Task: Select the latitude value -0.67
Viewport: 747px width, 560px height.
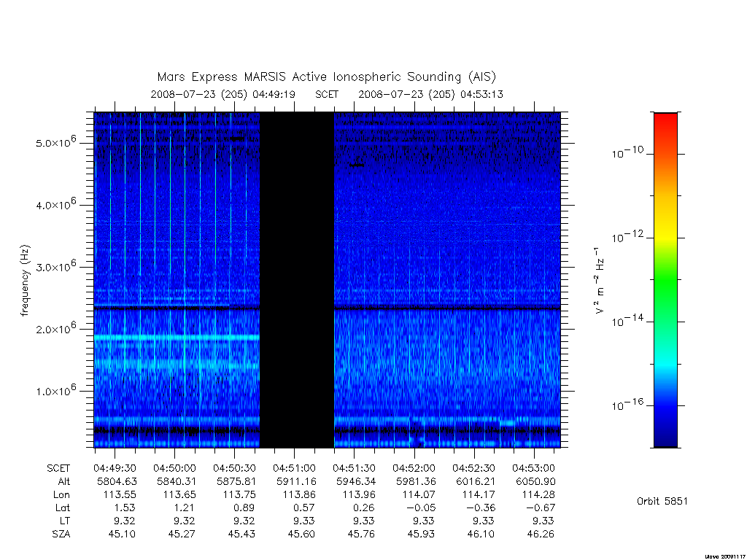Action: coord(541,507)
